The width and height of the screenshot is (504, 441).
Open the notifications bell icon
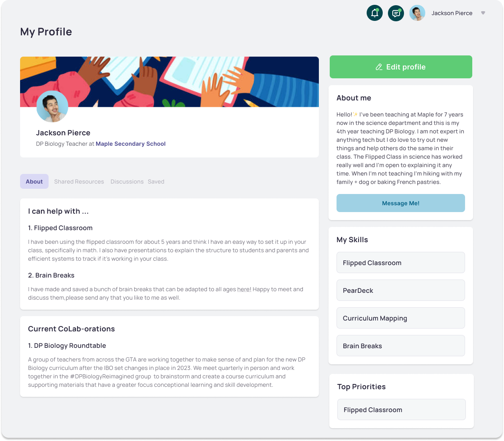(x=375, y=13)
